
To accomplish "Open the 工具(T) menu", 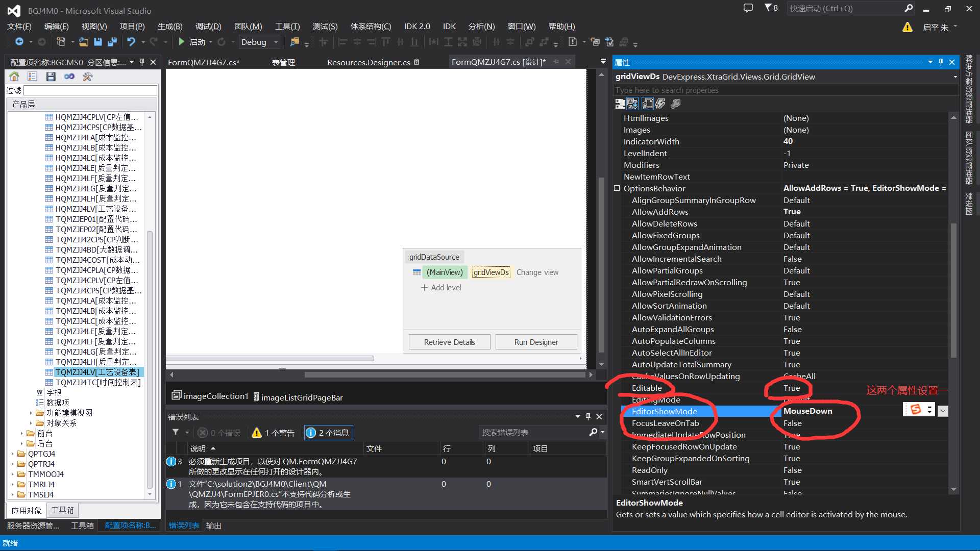I will tap(287, 27).
